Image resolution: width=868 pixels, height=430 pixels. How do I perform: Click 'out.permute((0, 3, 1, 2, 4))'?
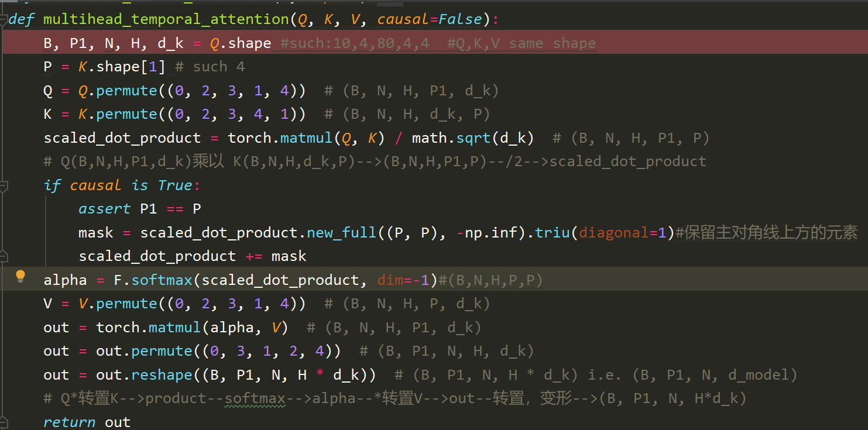pyautogui.click(x=218, y=351)
